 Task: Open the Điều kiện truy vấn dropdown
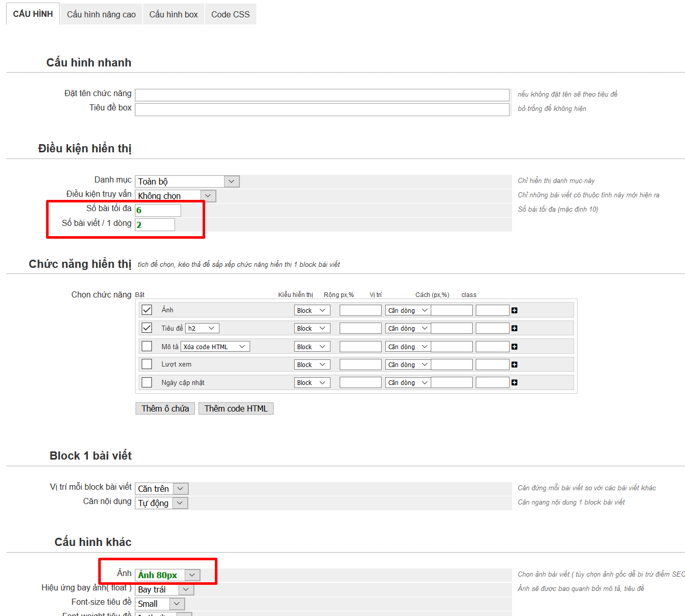tap(175, 196)
